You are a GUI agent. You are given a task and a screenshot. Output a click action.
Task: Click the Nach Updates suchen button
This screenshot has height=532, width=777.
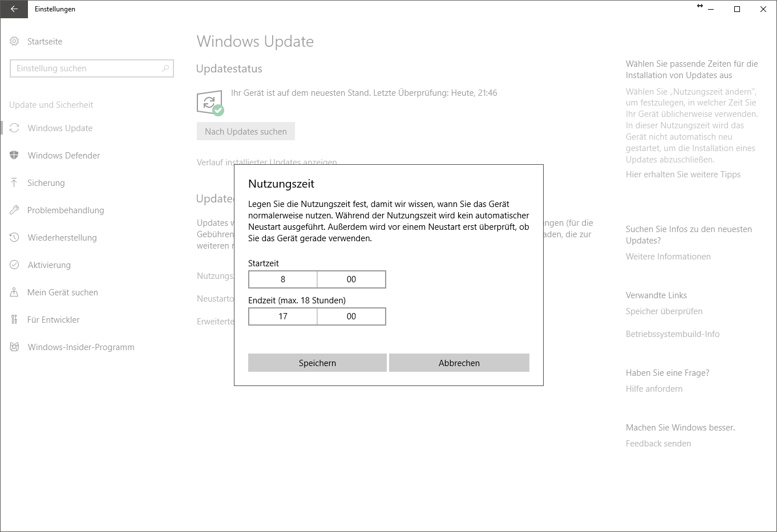[246, 131]
